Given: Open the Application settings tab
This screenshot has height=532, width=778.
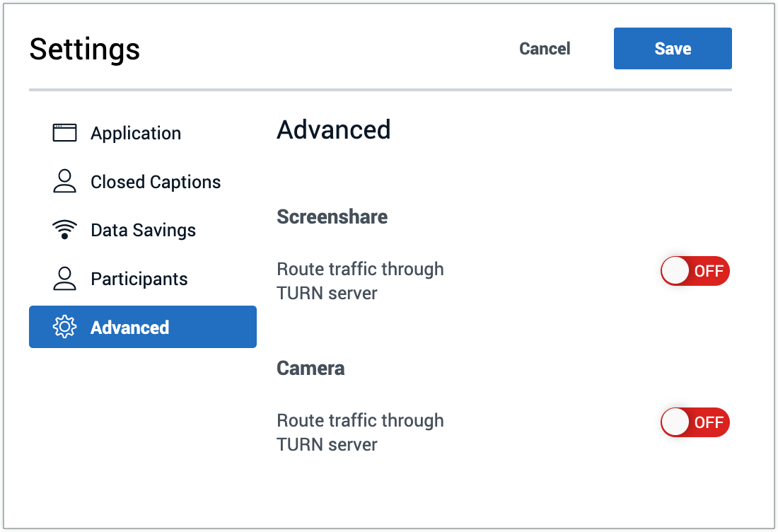Looking at the screenshot, I should tap(136, 133).
